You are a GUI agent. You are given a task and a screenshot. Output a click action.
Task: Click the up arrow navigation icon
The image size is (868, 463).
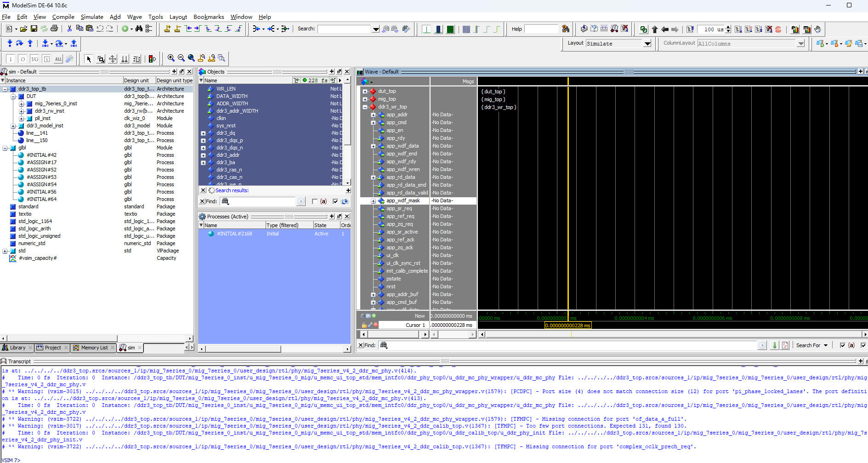click(655, 29)
